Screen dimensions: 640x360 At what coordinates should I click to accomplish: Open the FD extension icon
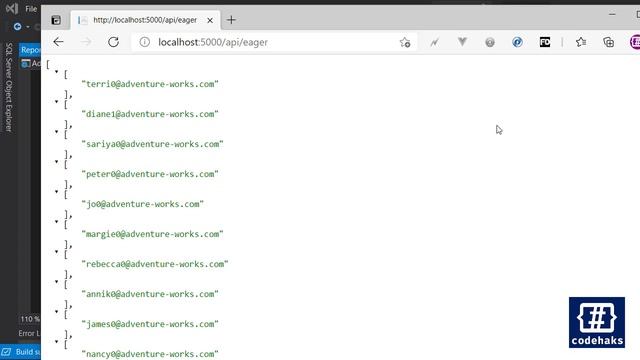pos(545,42)
